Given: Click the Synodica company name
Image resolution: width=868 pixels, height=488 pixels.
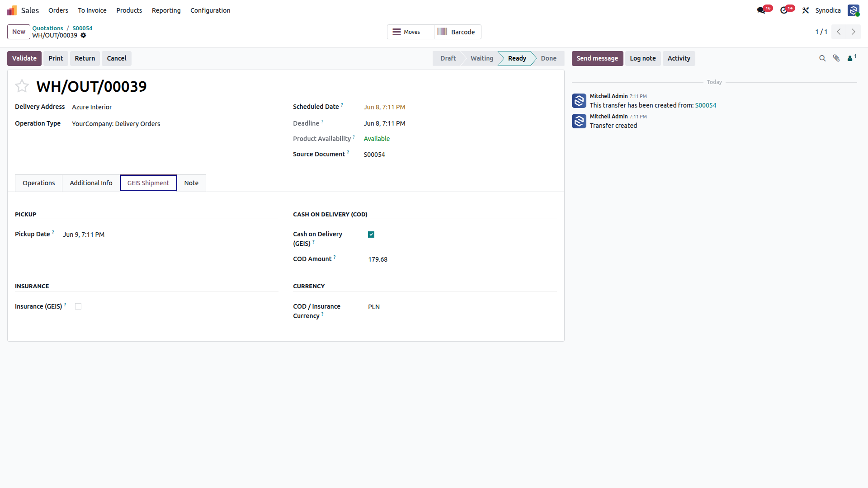Looking at the screenshot, I should pyautogui.click(x=828, y=10).
